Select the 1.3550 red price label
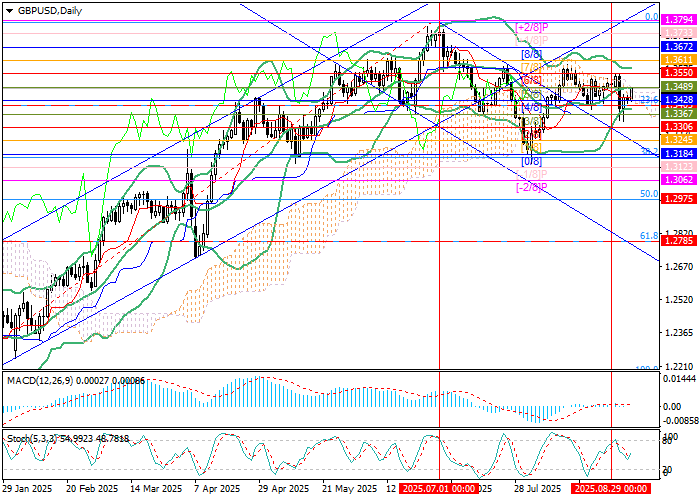700x500 pixels. (679, 72)
